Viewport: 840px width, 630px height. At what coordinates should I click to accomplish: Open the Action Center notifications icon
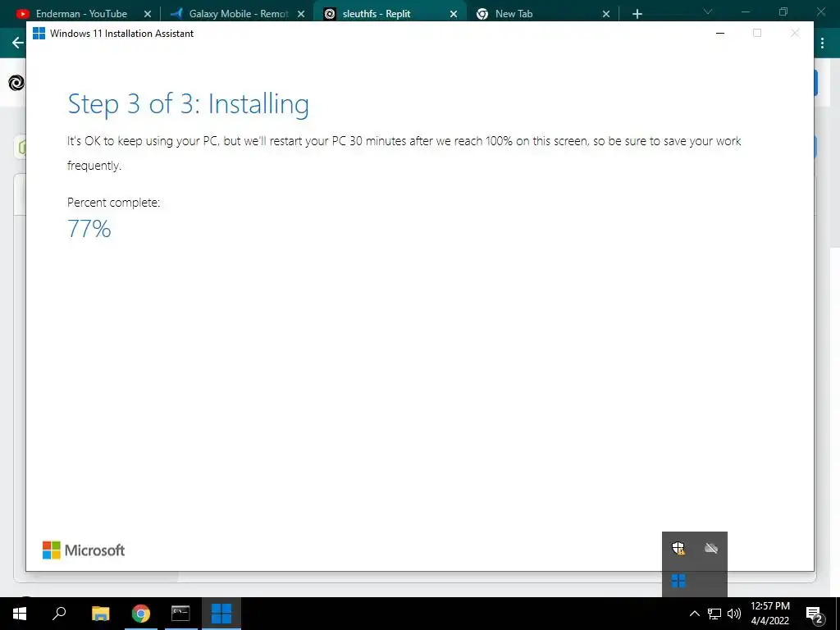click(x=814, y=614)
